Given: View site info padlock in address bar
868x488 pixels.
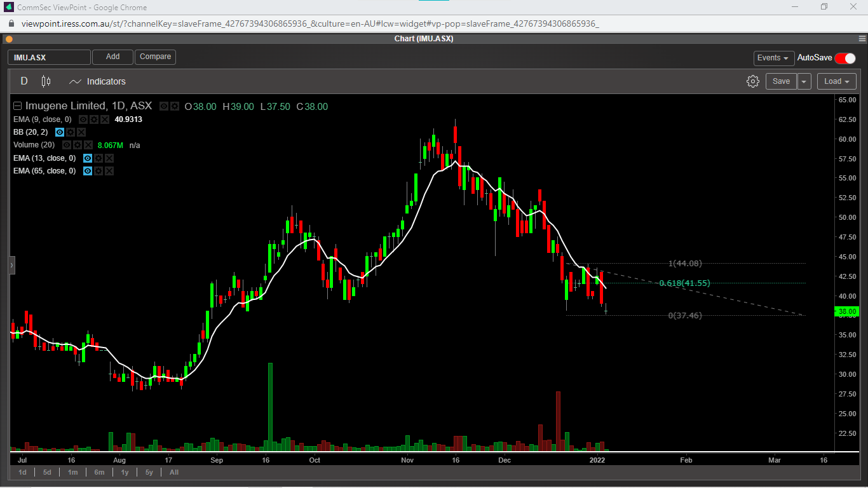Looking at the screenshot, I should 12,24.
